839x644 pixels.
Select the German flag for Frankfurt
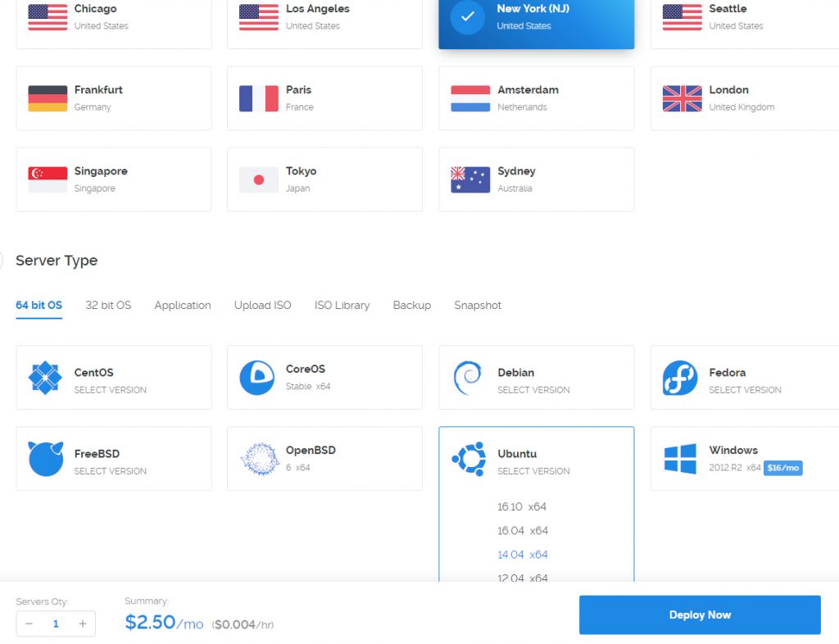(x=48, y=98)
